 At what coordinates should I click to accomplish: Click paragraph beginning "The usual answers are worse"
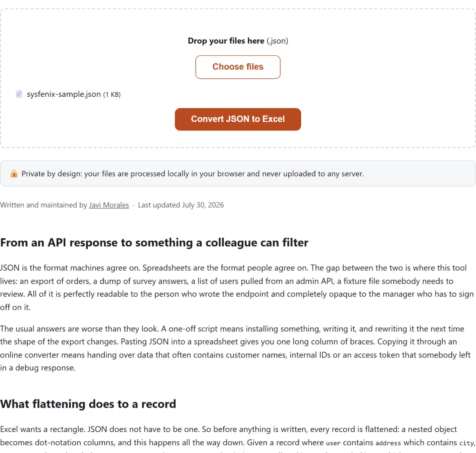[235, 348]
